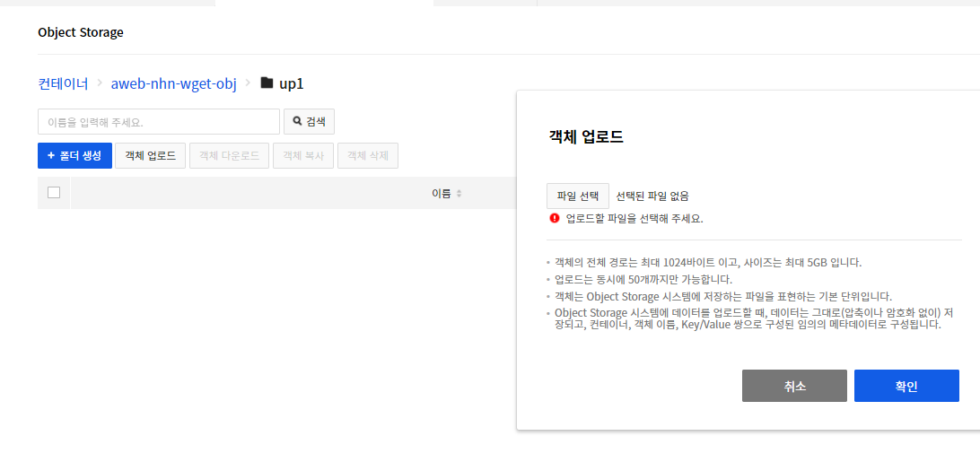Cancel the upload dialog with 취소

pyautogui.click(x=794, y=386)
